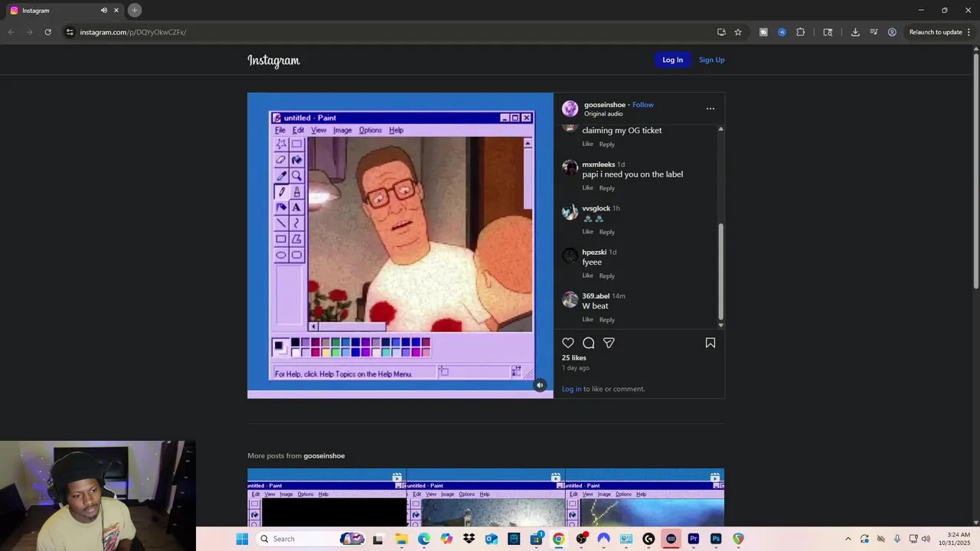Open the volume control in the system tray
Screen dimensions: 980x551
(x=926, y=539)
